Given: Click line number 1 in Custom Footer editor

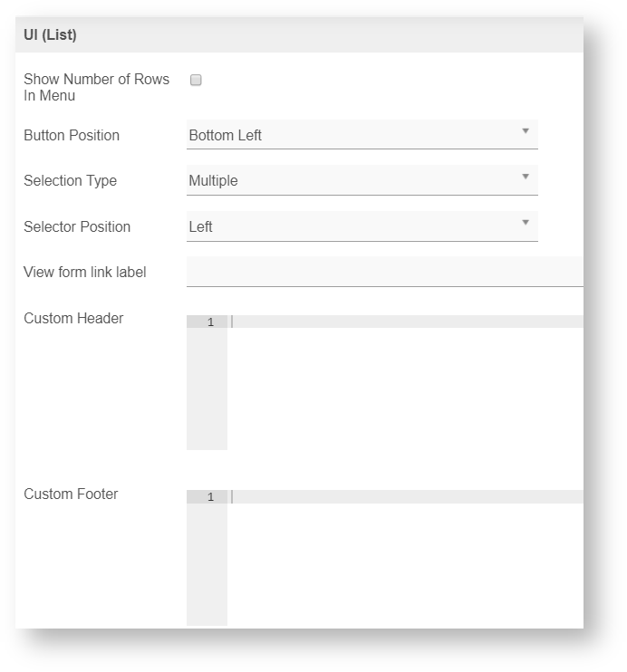Looking at the screenshot, I should point(210,497).
